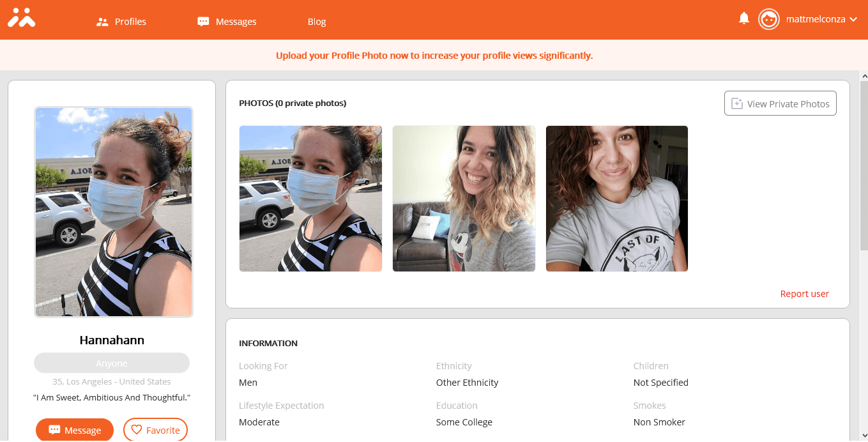Click the heart icon on Favorite
The width and height of the screenshot is (868, 442).
click(x=137, y=430)
